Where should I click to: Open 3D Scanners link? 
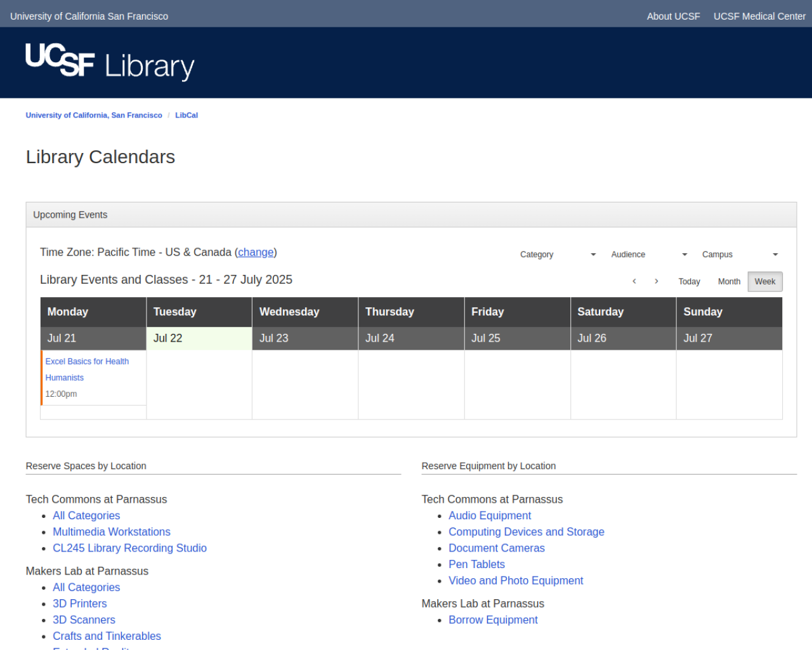[84, 620]
